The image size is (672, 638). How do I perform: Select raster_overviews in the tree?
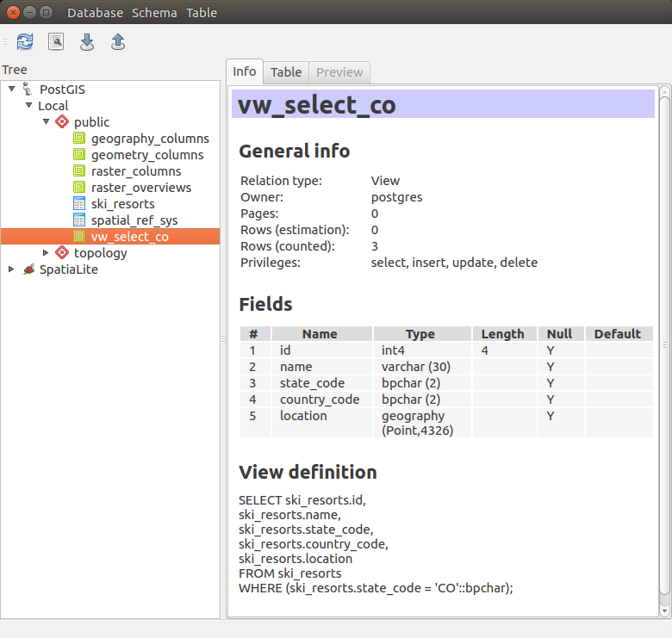pos(141,188)
